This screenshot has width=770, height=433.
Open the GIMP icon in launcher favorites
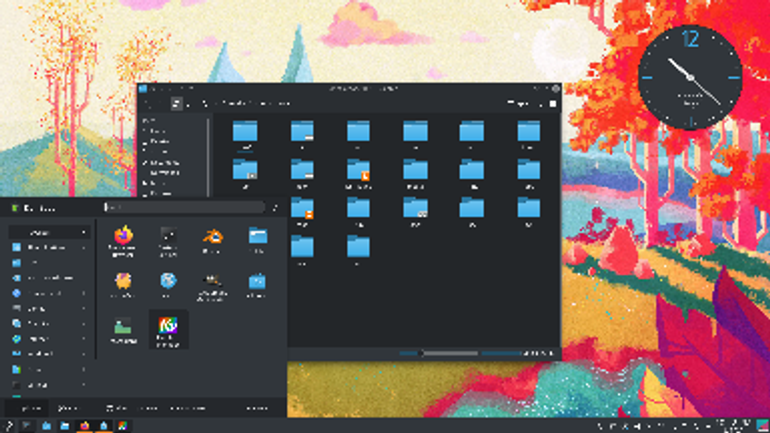point(213,286)
